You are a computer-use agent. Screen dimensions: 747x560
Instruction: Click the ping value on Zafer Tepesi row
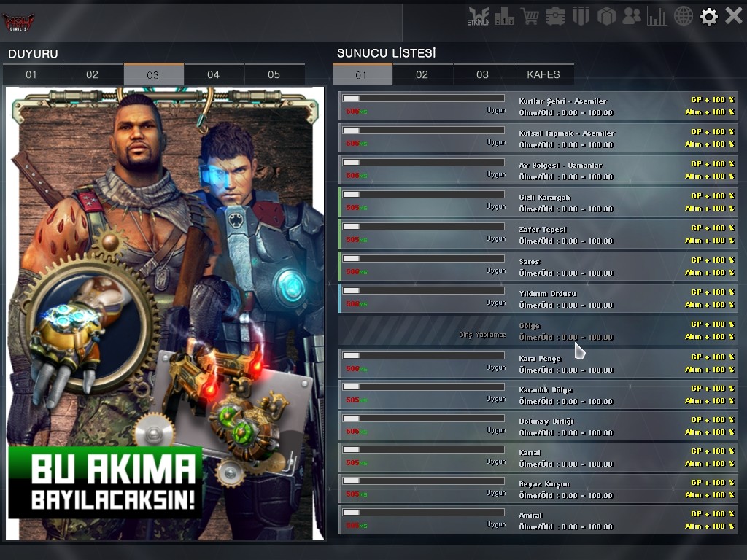click(x=356, y=239)
